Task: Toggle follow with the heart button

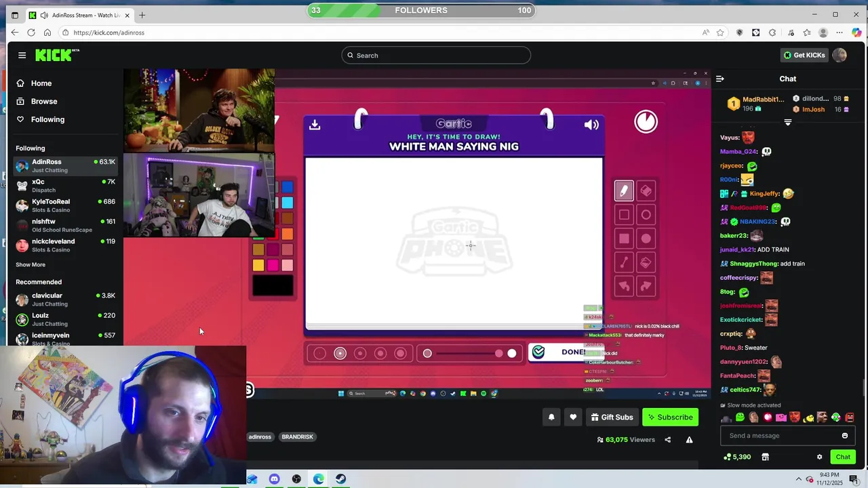Action: (x=573, y=418)
